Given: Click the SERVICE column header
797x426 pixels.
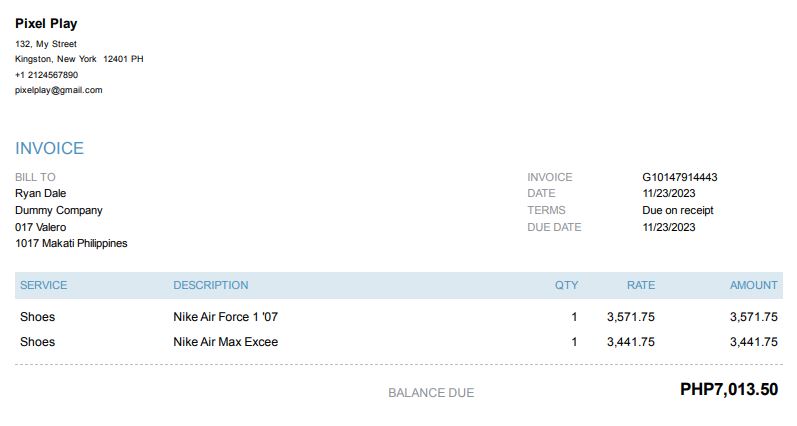Looking at the screenshot, I should click(x=43, y=285).
